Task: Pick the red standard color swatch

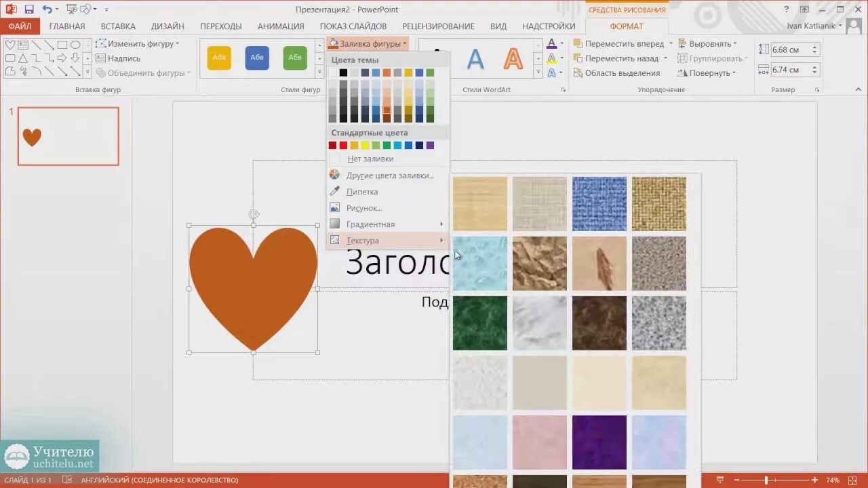Action: (x=343, y=145)
